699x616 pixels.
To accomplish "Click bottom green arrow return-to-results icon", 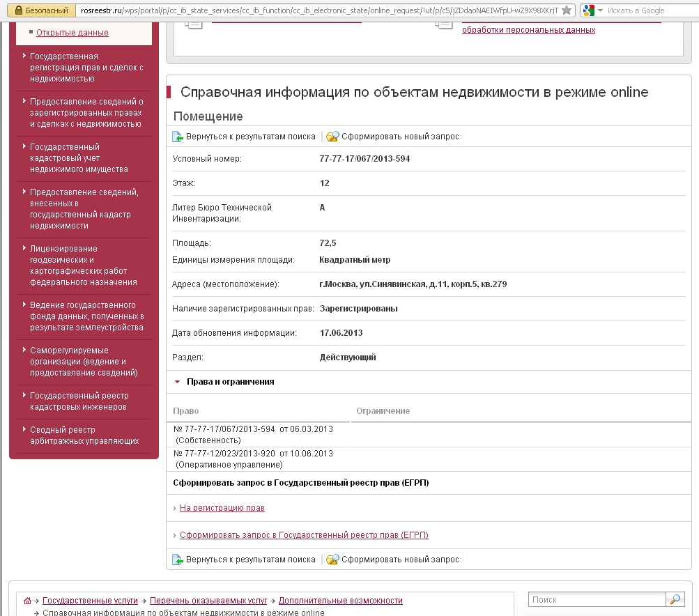I will [178, 560].
